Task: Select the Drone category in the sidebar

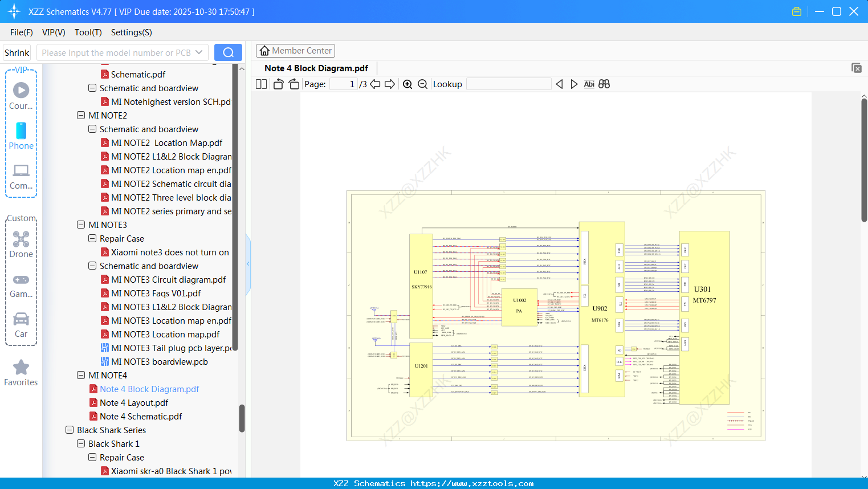Action: 21,244
